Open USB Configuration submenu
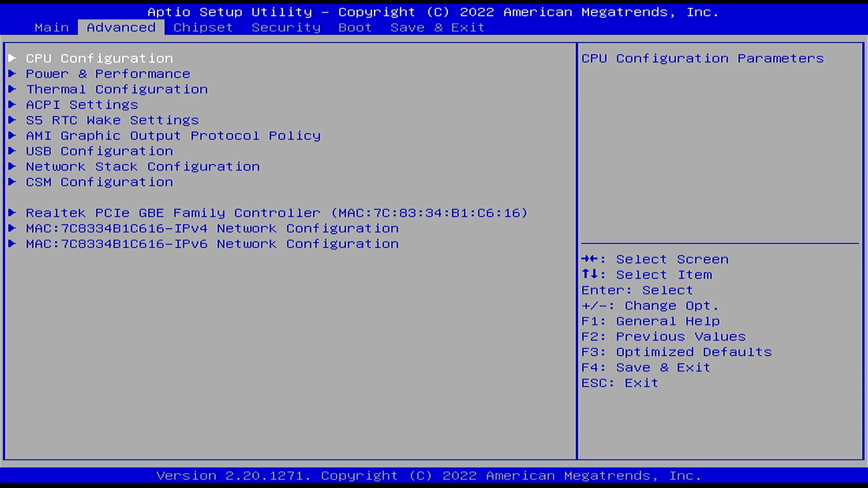The height and width of the screenshot is (488, 868). click(x=99, y=151)
